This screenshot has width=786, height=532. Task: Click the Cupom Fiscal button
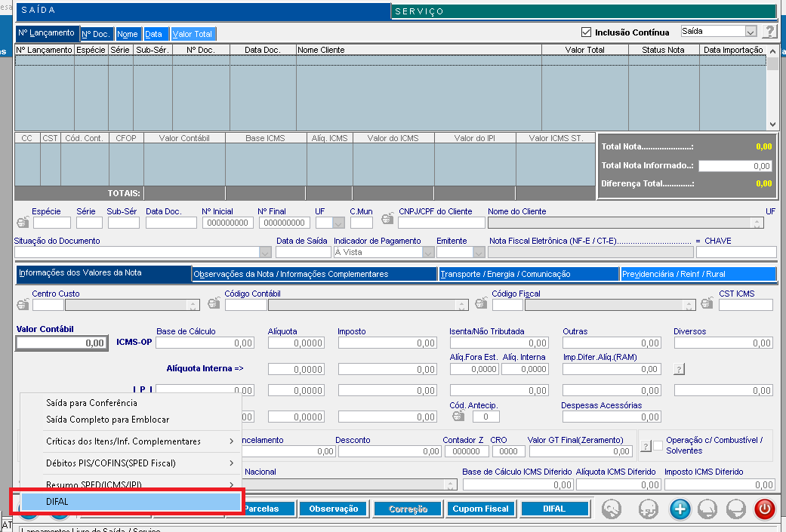[x=481, y=509]
